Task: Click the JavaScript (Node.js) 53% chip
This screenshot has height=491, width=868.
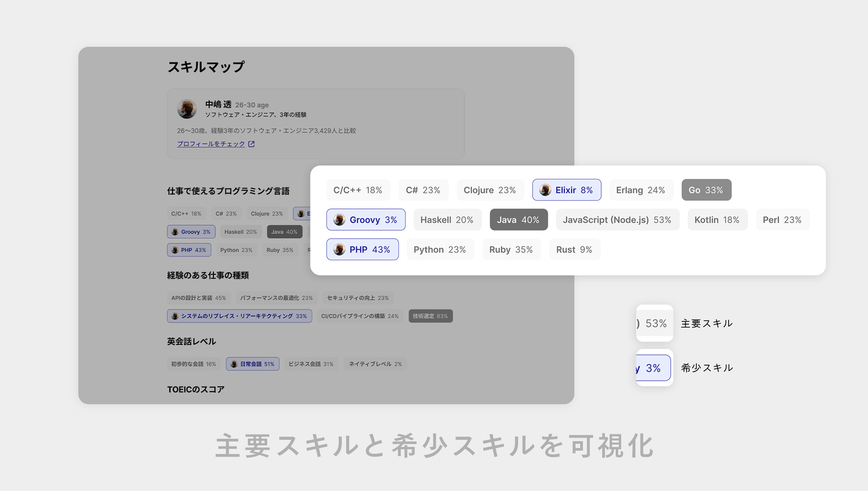Action: [618, 220]
